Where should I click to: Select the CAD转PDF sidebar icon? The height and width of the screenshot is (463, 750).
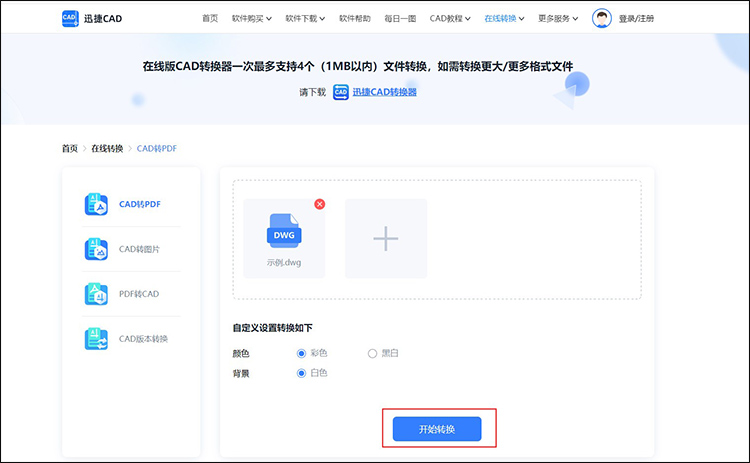point(96,204)
